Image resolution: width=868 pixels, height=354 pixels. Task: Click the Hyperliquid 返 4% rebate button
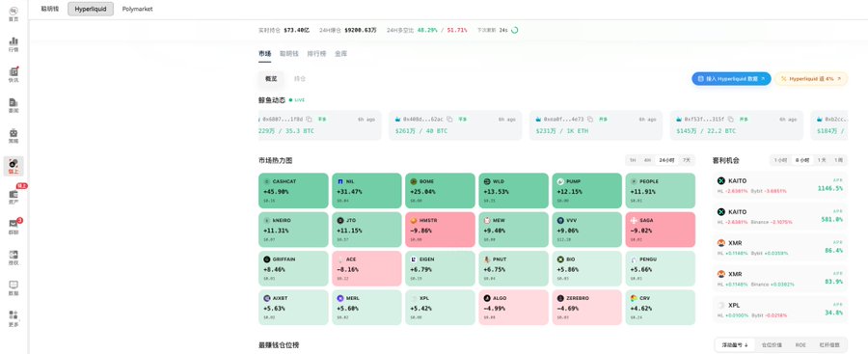[x=811, y=79]
